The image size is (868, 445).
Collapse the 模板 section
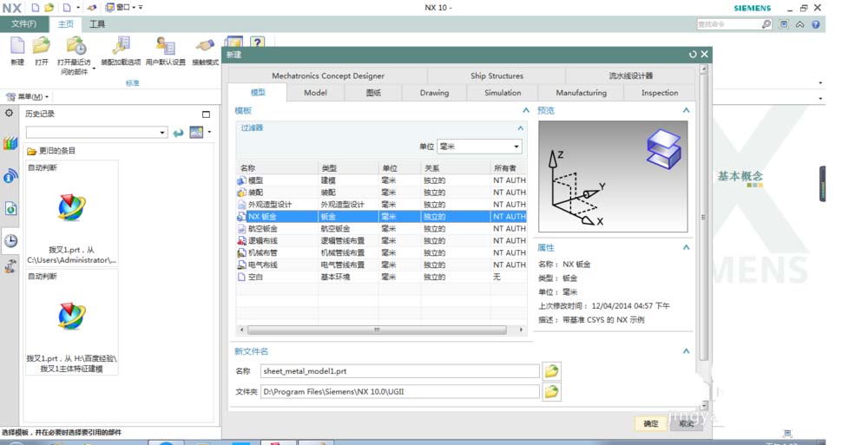coord(526,111)
